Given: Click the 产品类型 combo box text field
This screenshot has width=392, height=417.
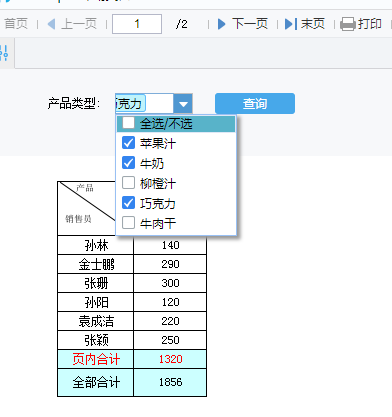Looking at the screenshot, I should click(x=144, y=104).
